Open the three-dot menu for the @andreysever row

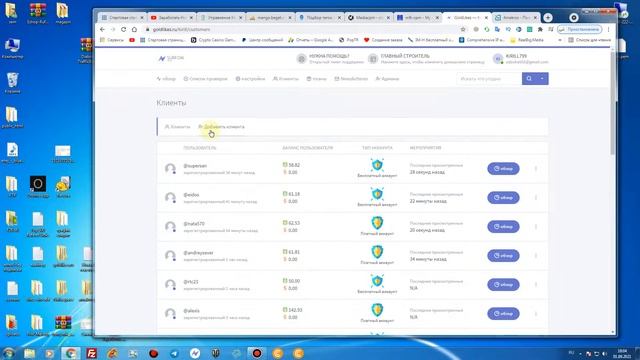pyautogui.click(x=536, y=256)
